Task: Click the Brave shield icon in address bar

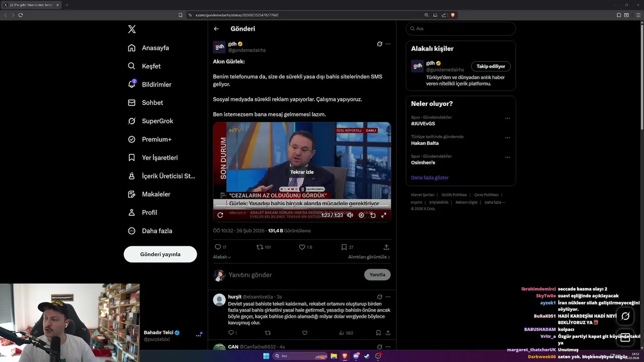Action: click(453, 15)
